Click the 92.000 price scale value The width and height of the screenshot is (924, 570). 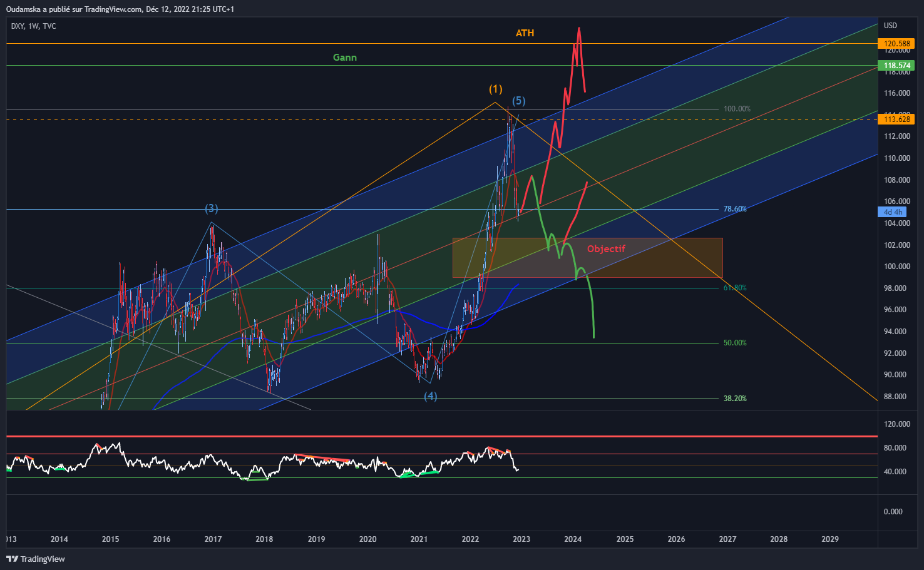895,354
